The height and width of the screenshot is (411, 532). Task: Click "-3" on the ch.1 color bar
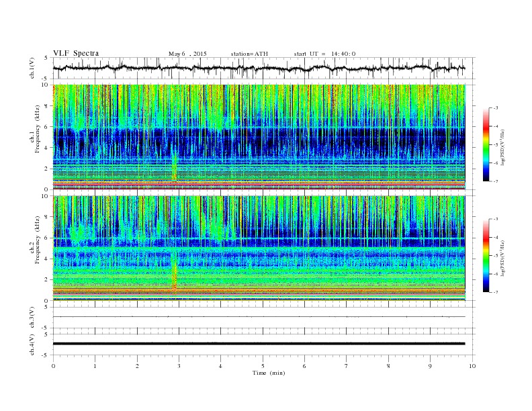coord(495,108)
